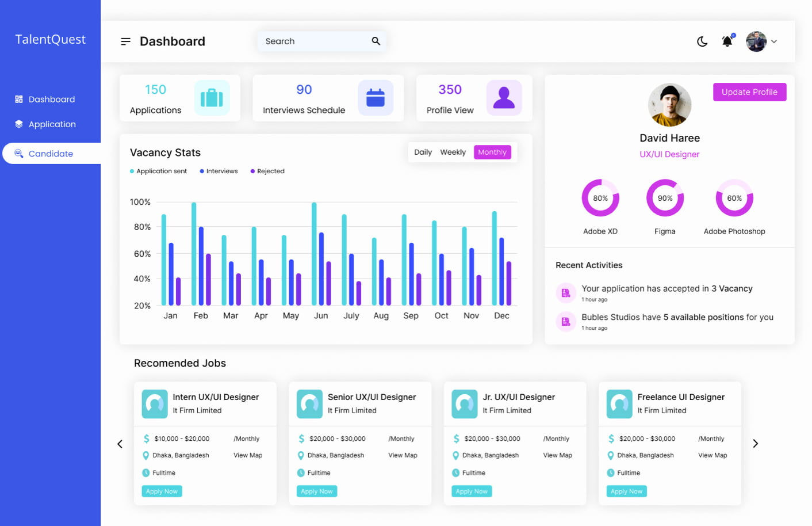Click the left arrow in Recommended Jobs
812x526 pixels.
(120, 444)
